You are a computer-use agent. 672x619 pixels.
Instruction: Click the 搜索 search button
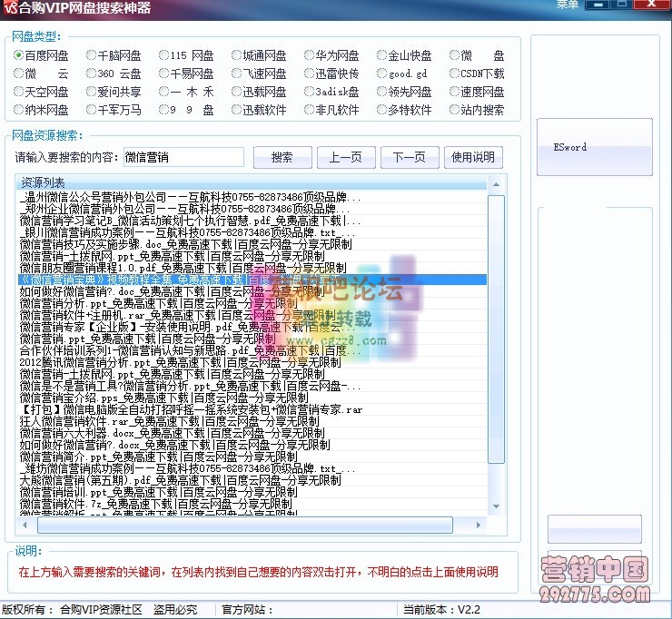tap(282, 157)
